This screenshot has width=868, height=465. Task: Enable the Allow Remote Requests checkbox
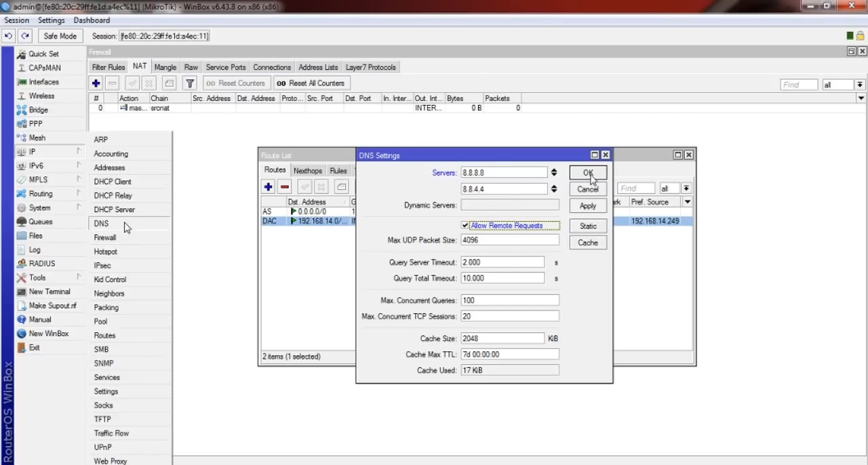[x=465, y=225]
